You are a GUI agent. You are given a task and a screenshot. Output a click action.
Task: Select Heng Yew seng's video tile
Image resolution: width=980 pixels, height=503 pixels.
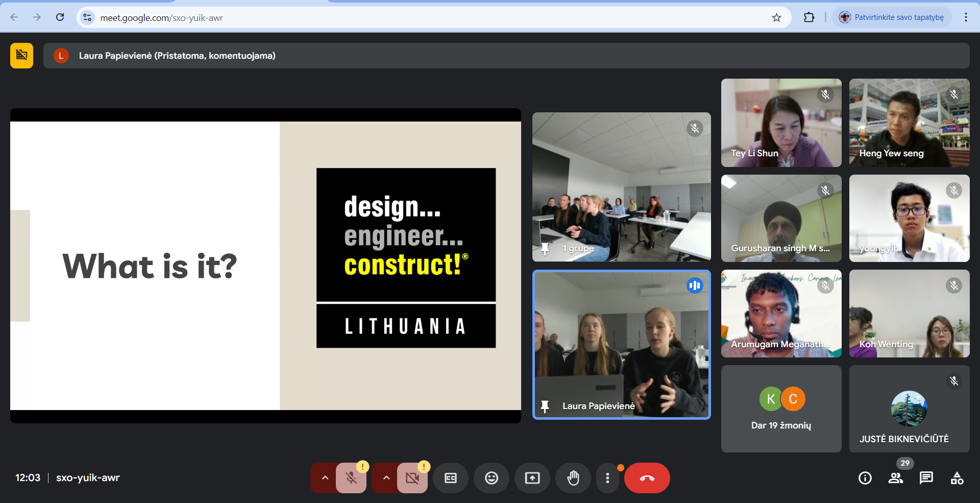[x=909, y=123]
